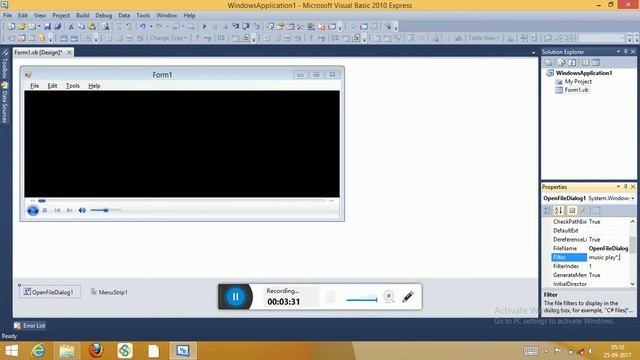Click the media player seek bar handle
Image resolution: width=640 pixels, height=360 pixels.
tap(42, 201)
